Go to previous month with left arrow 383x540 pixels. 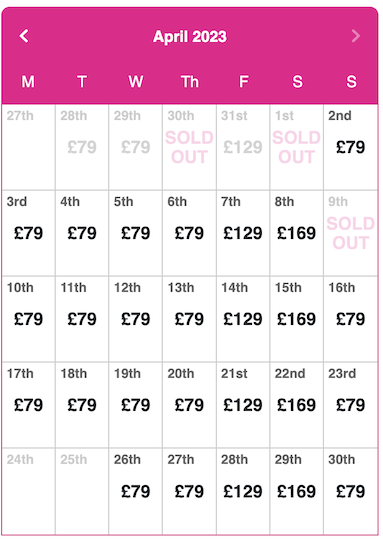coord(24,36)
